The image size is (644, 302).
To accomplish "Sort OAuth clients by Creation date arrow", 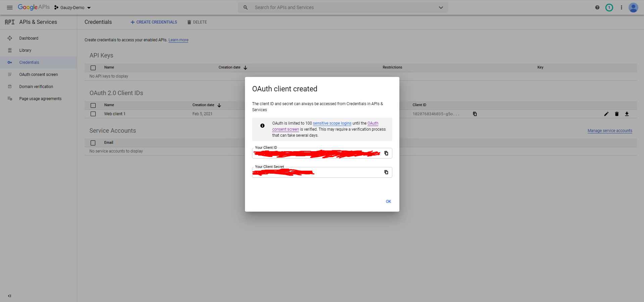I will (219, 105).
